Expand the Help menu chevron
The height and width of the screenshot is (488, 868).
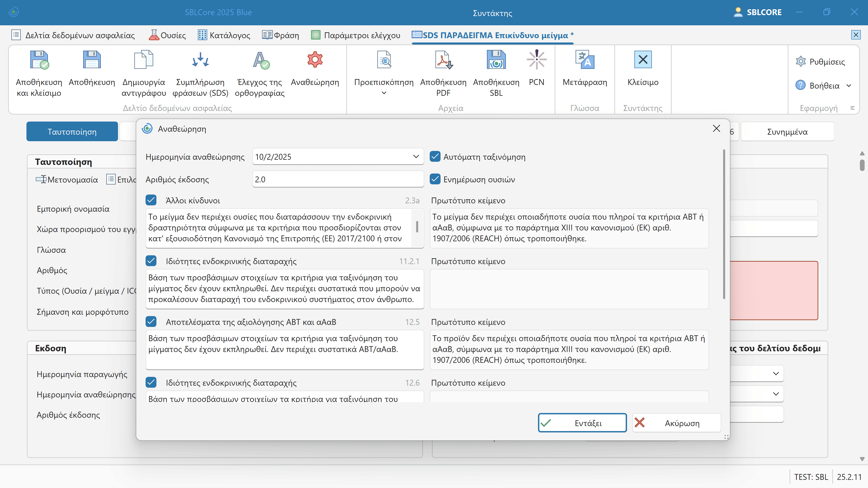(849, 86)
